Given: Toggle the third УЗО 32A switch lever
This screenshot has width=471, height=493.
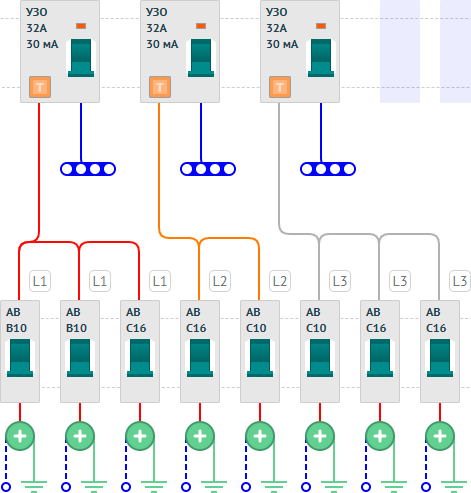Looking at the screenshot, I should (x=321, y=58).
